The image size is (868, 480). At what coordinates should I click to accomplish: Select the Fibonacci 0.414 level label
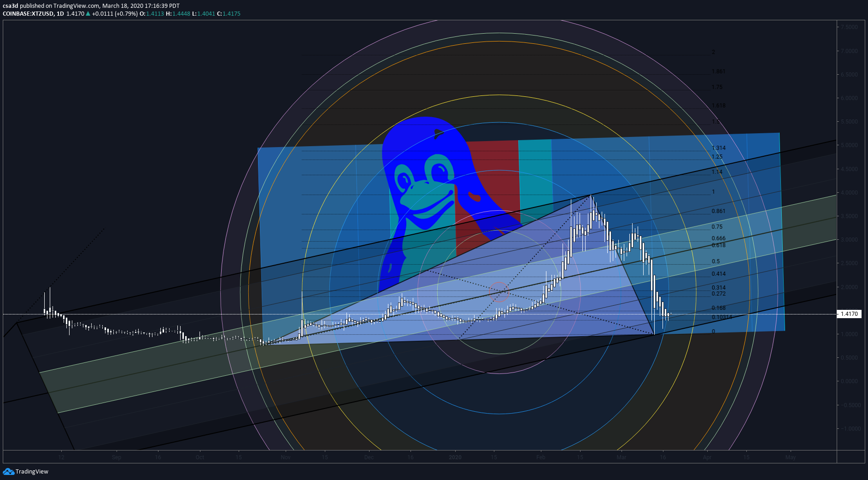[x=718, y=273]
